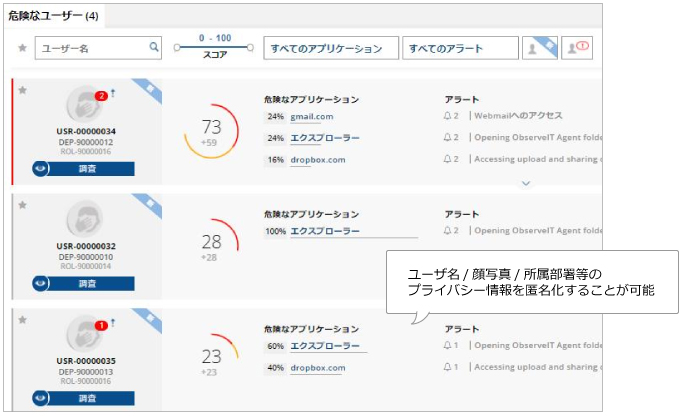Focus the ユーザー名 search field
The height and width of the screenshot is (416, 682).
tap(98, 48)
